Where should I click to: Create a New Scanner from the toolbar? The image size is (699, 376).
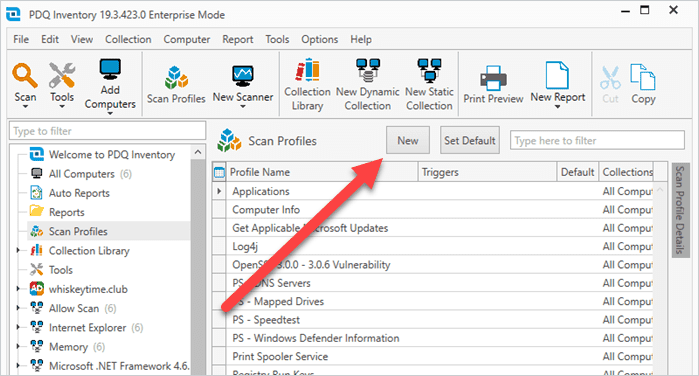pyautogui.click(x=243, y=85)
